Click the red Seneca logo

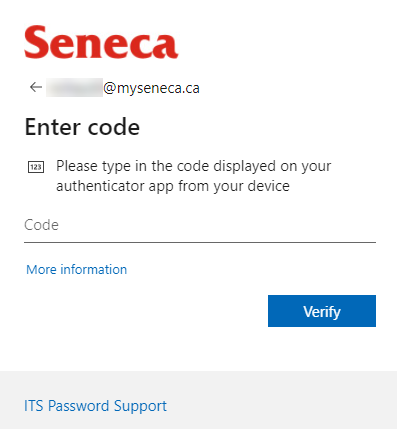(x=101, y=42)
